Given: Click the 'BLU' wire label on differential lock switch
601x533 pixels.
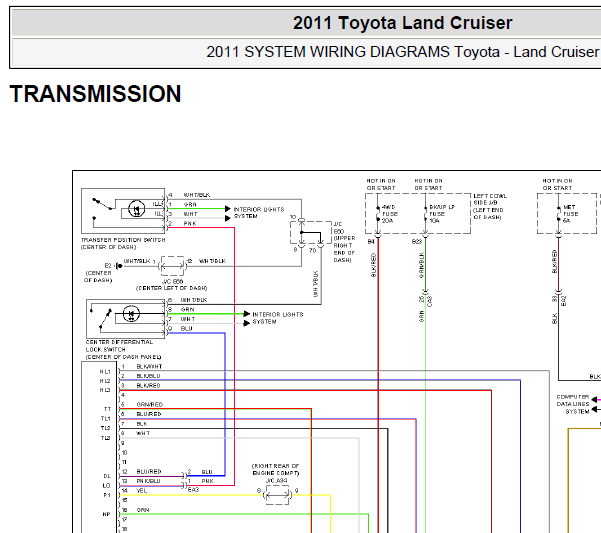Looking at the screenshot, I should [187, 328].
